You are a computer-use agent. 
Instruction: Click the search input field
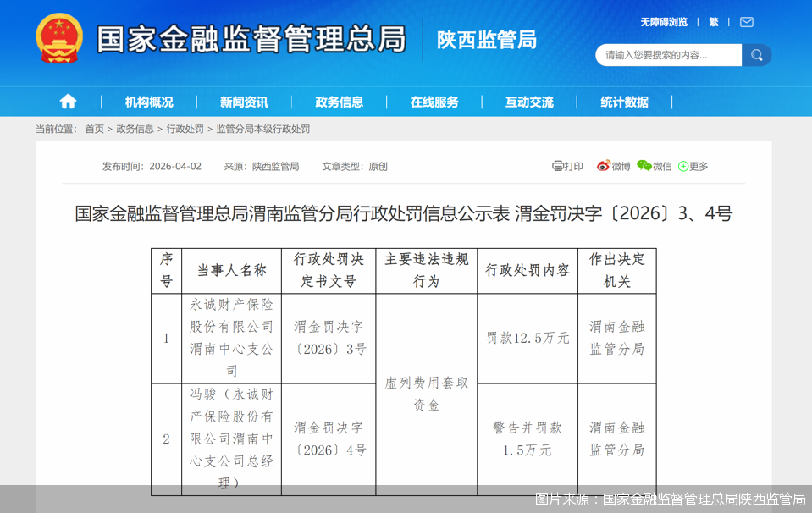tap(669, 54)
